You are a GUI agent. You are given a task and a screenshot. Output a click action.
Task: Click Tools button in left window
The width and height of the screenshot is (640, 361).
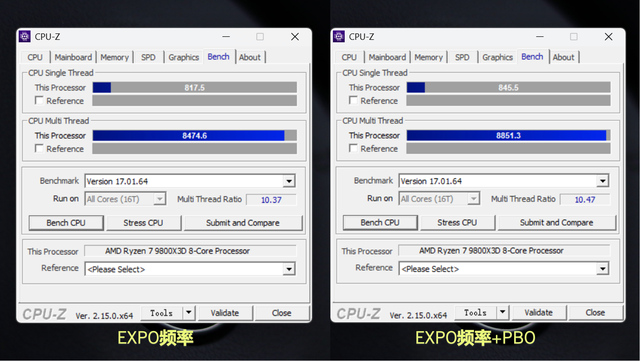point(162,313)
